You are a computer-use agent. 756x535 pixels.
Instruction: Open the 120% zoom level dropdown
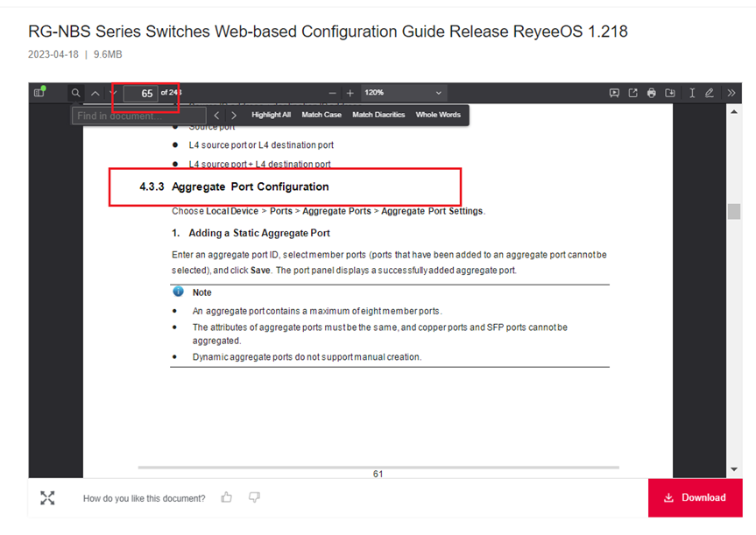pyautogui.click(x=404, y=93)
